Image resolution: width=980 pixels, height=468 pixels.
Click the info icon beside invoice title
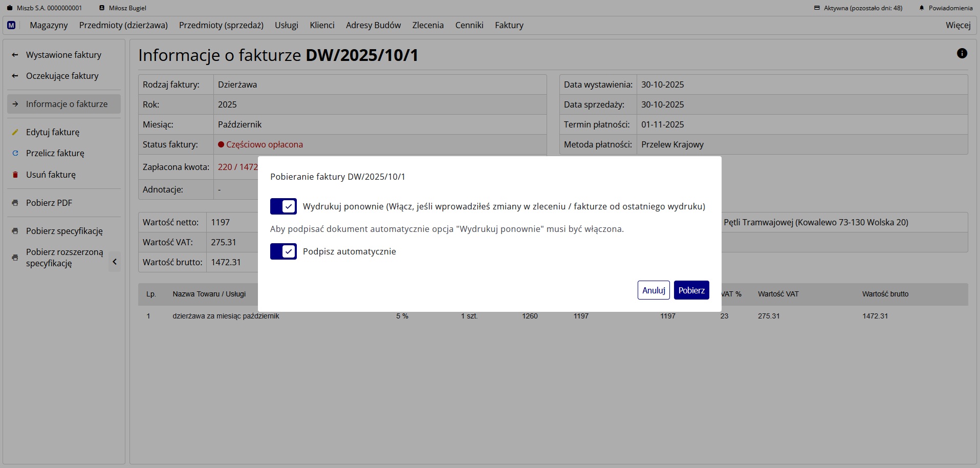[962, 53]
